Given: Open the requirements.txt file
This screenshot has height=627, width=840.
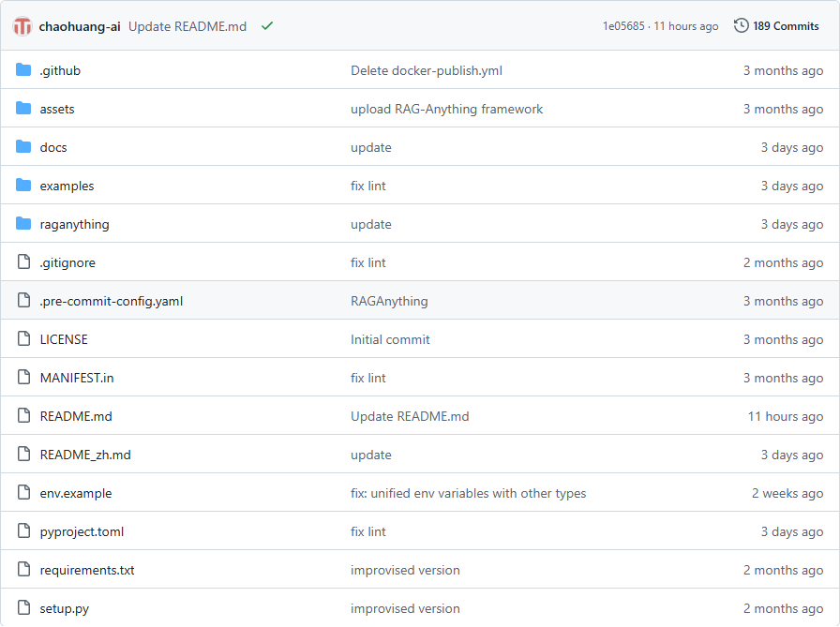Looking at the screenshot, I should tap(87, 570).
